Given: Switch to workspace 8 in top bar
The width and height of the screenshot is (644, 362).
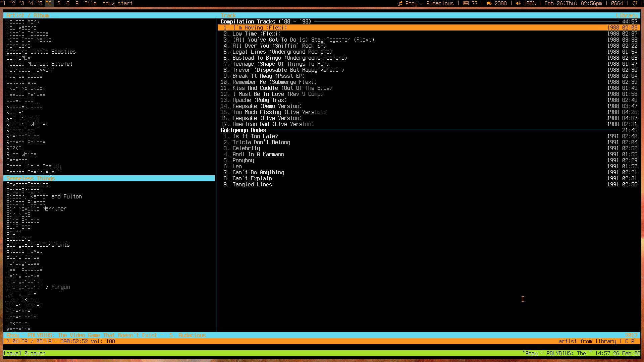Looking at the screenshot, I should [x=68, y=3].
